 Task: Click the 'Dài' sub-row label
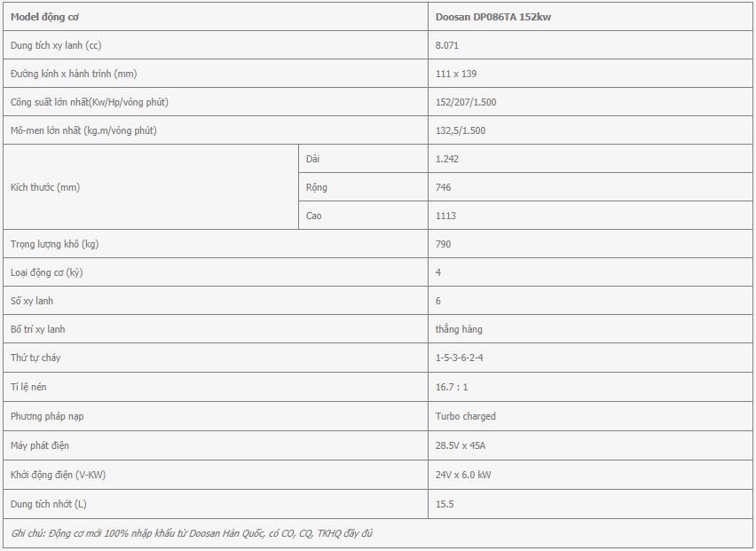tap(312, 159)
